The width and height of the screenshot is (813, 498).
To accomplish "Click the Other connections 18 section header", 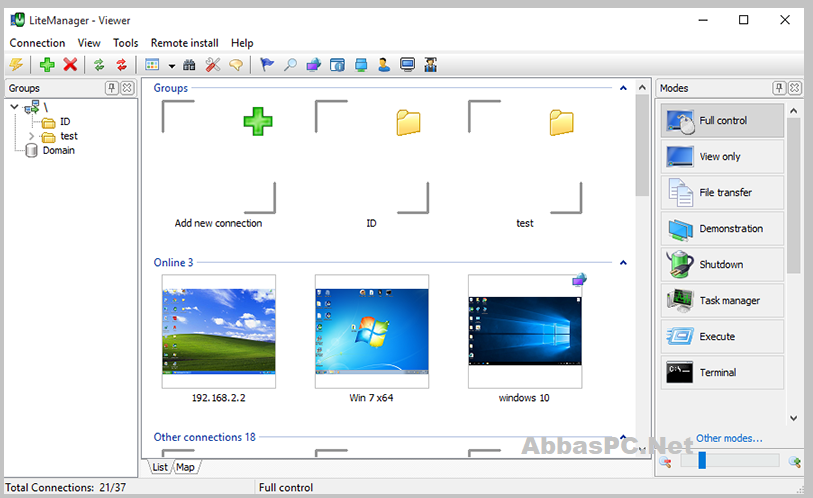I will (204, 437).
